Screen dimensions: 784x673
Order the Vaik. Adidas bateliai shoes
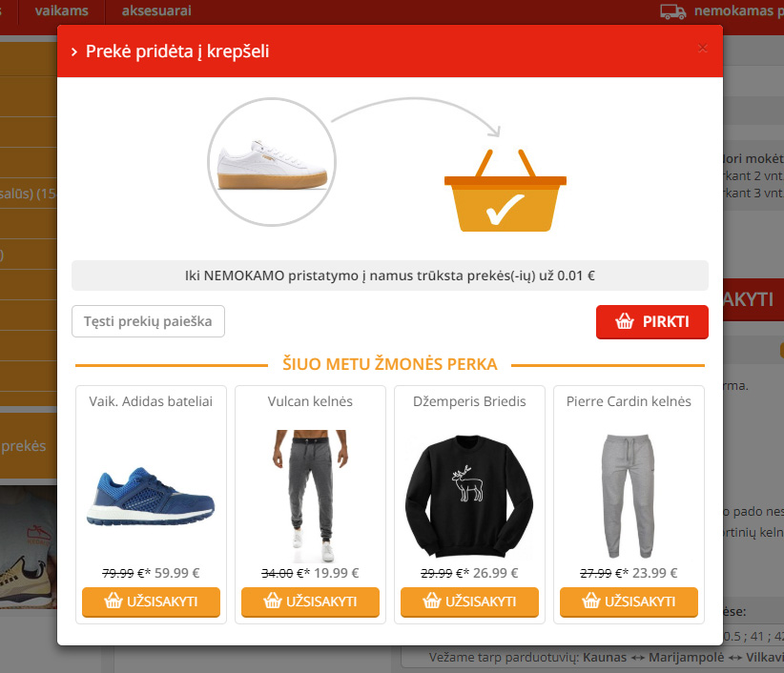tap(151, 602)
